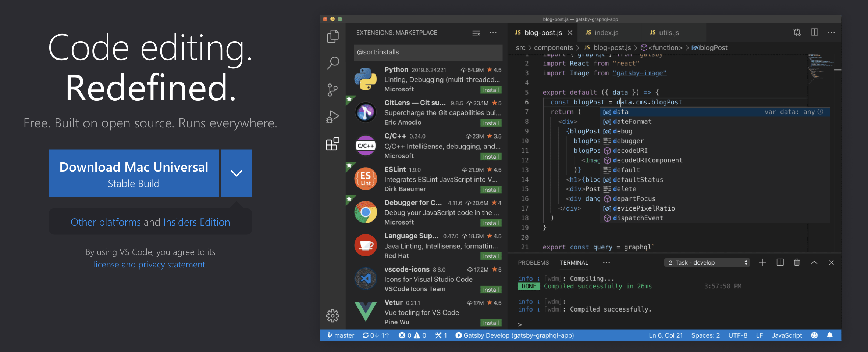This screenshot has height=352, width=868.
Task: Expand '<function>' breadcrumb segment
Action: coord(662,47)
